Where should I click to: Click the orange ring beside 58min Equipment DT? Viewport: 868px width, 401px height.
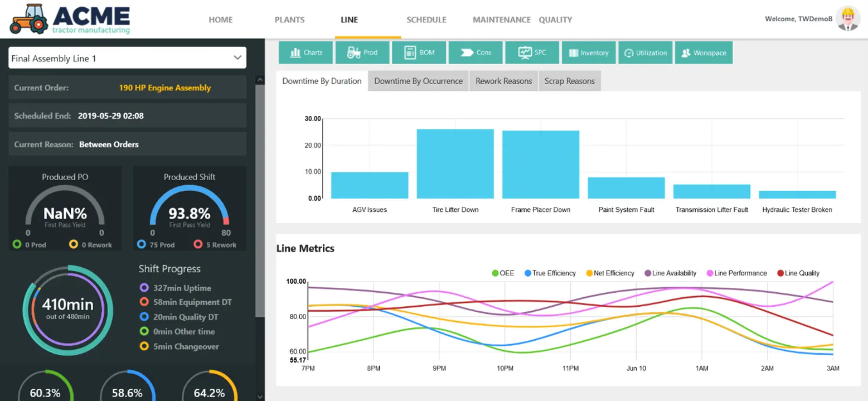[144, 302]
